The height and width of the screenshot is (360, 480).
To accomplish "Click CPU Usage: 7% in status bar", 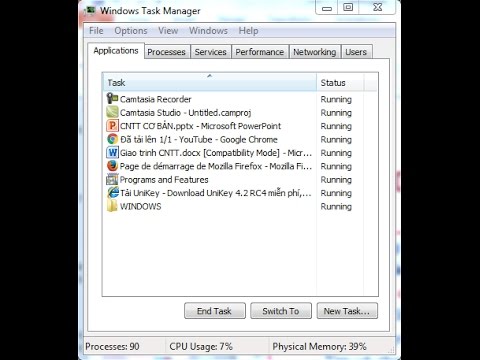I will point(201,346).
